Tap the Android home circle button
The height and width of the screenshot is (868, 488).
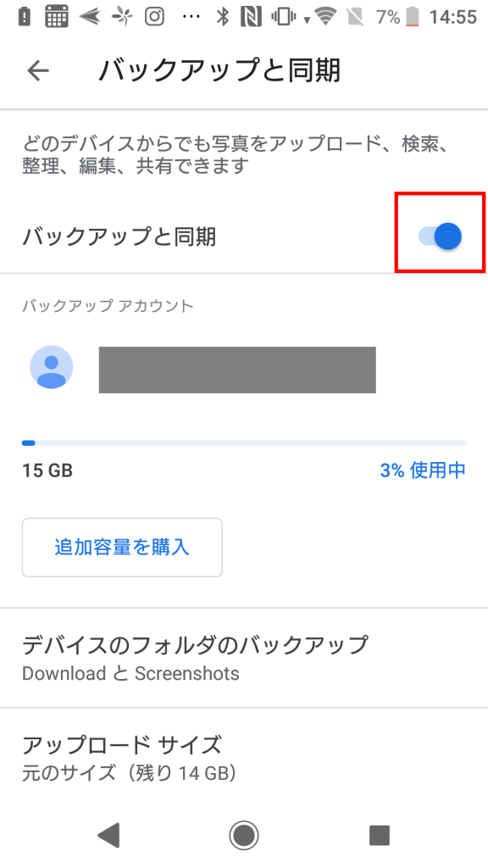(243, 835)
